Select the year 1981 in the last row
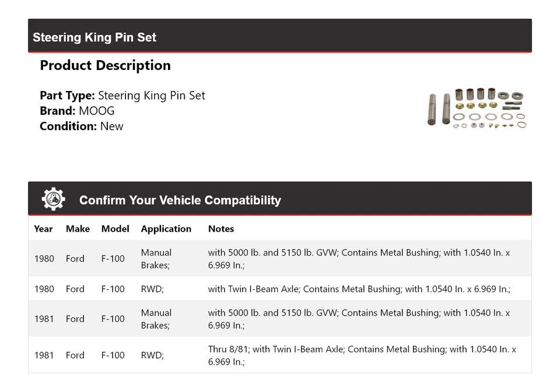The width and height of the screenshot is (560, 392). pos(44,355)
